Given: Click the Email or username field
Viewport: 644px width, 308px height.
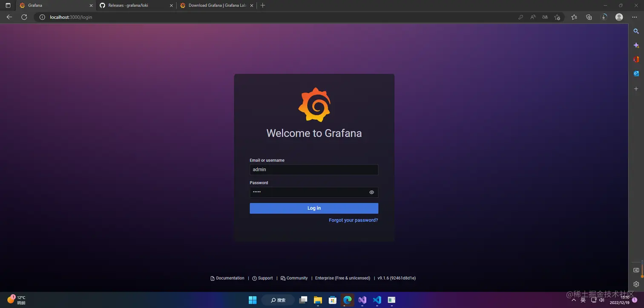Looking at the screenshot, I should tap(314, 170).
